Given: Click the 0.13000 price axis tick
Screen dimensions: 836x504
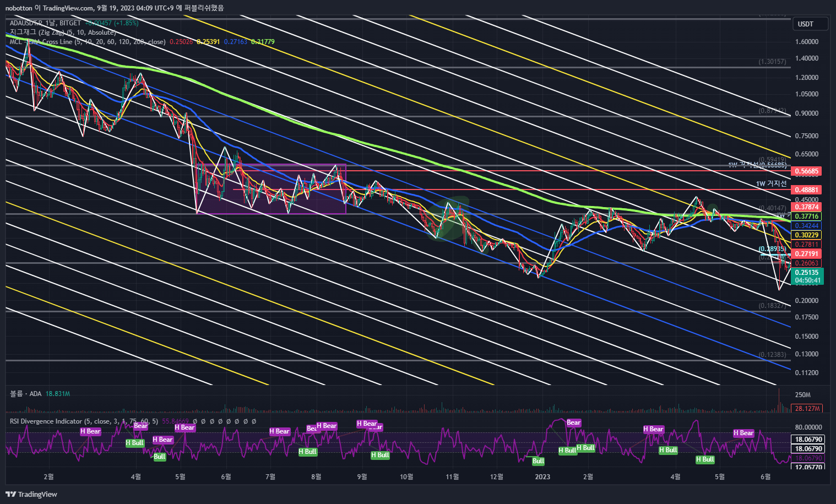Looking at the screenshot, I should tap(807, 354).
